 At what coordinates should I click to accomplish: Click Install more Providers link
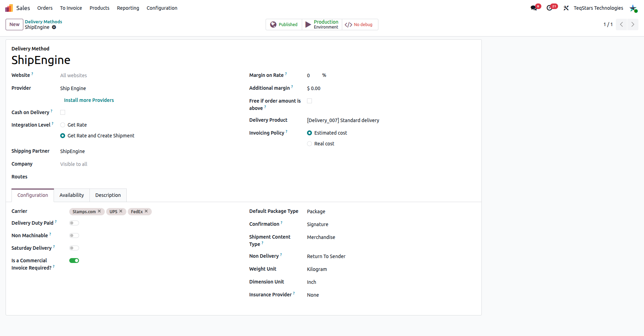[x=89, y=100]
